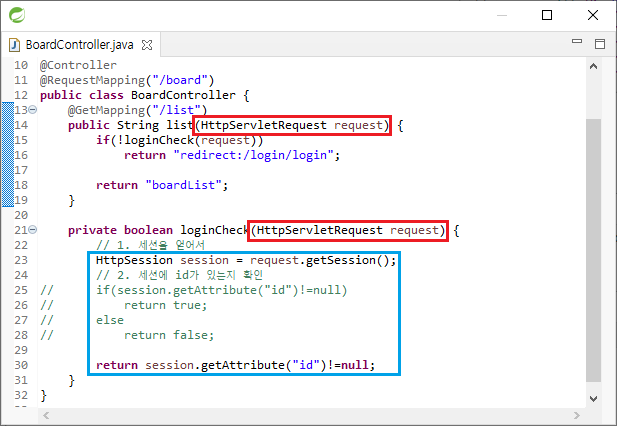The width and height of the screenshot is (617, 426).
Task: Click the Korean comment on line 24
Action: pyautogui.click(x=179, y=275)
